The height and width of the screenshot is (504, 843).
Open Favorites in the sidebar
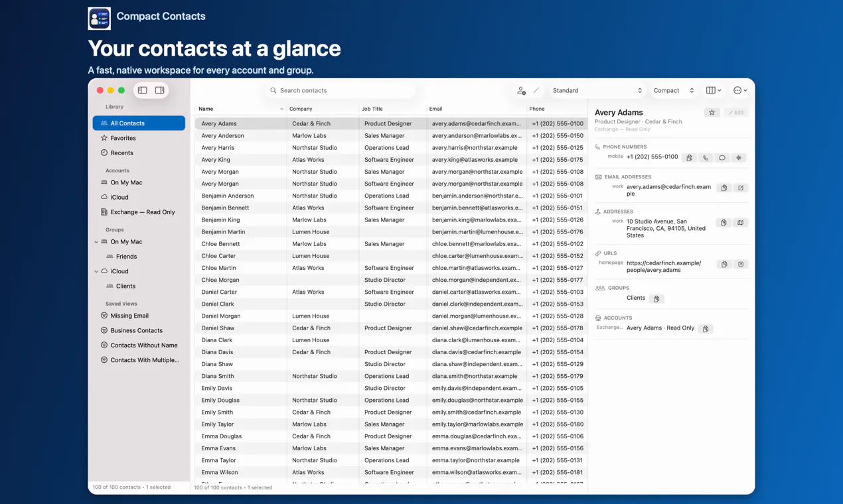(139, 138)
